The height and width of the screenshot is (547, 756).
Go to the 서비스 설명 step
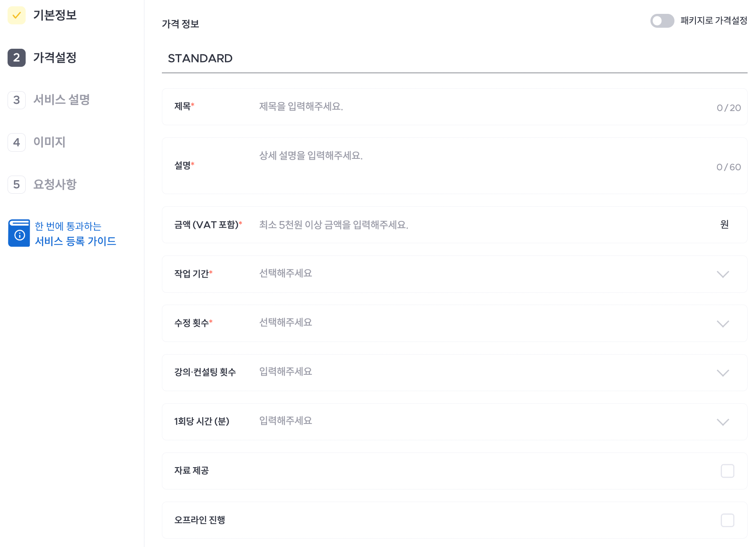tap(61, 100)
